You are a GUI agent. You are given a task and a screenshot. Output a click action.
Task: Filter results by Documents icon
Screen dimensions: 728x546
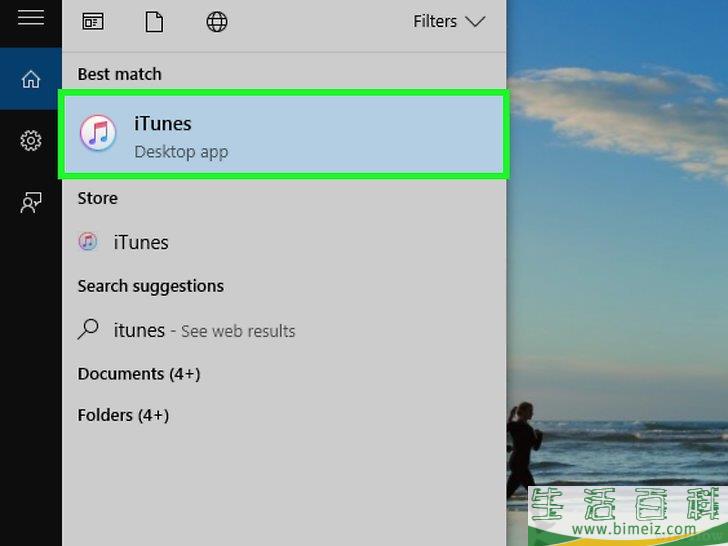(154, 22)
